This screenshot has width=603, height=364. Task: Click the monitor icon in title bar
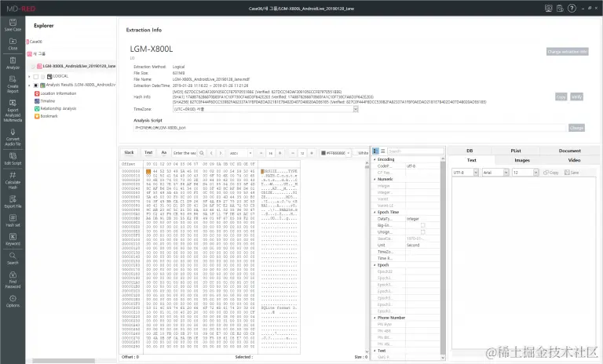(x=548, y=8)
